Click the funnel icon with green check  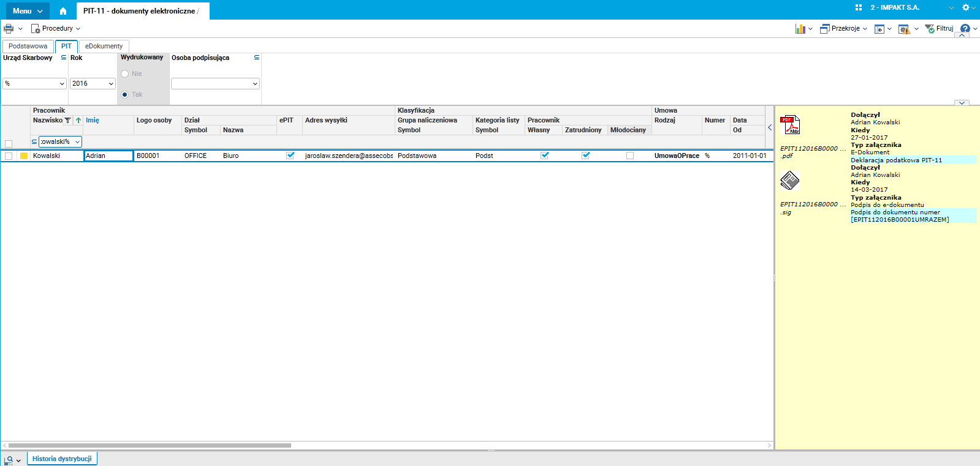coord(930,29)
